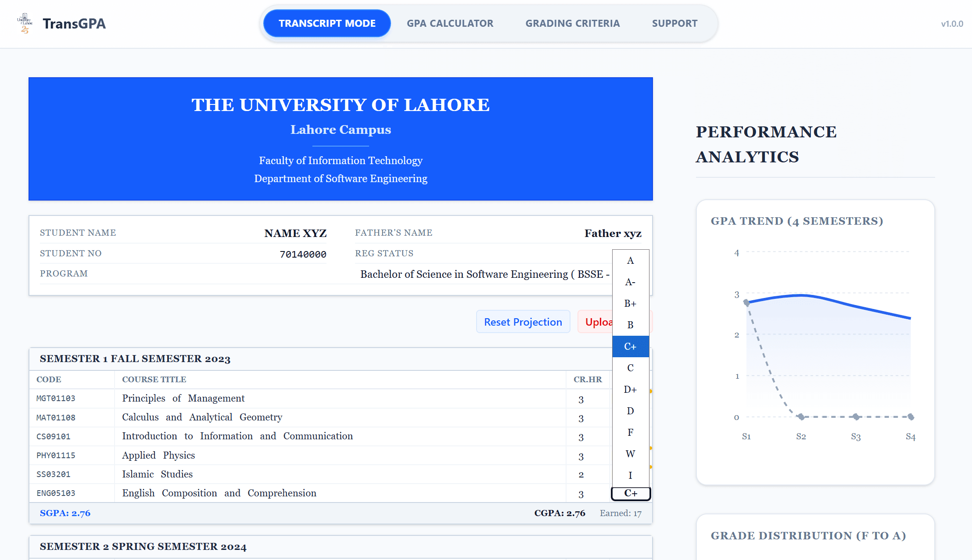972x560 pixels.
Task: Click the SGPA: 2.76 label
Action: pos(65,513)
